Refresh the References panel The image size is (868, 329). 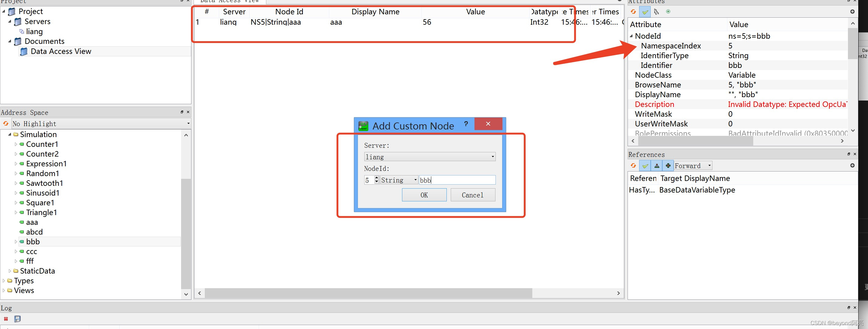[x=633, y=166]
